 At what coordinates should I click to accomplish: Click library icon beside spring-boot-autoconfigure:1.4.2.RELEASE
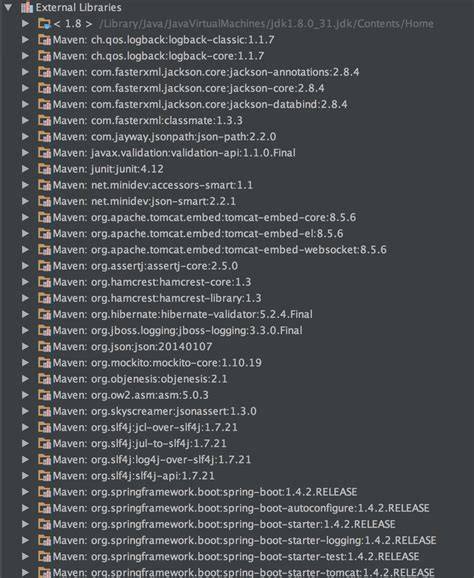click(x=44, y=508)
